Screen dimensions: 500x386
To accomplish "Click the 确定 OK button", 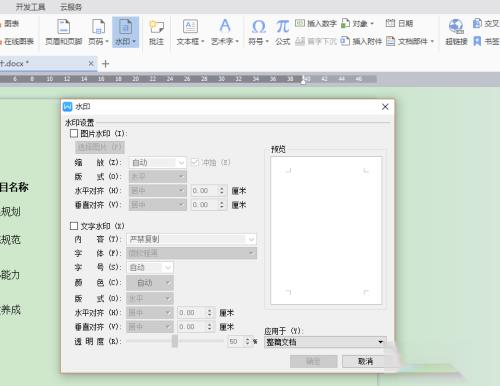I will [314, 361].
